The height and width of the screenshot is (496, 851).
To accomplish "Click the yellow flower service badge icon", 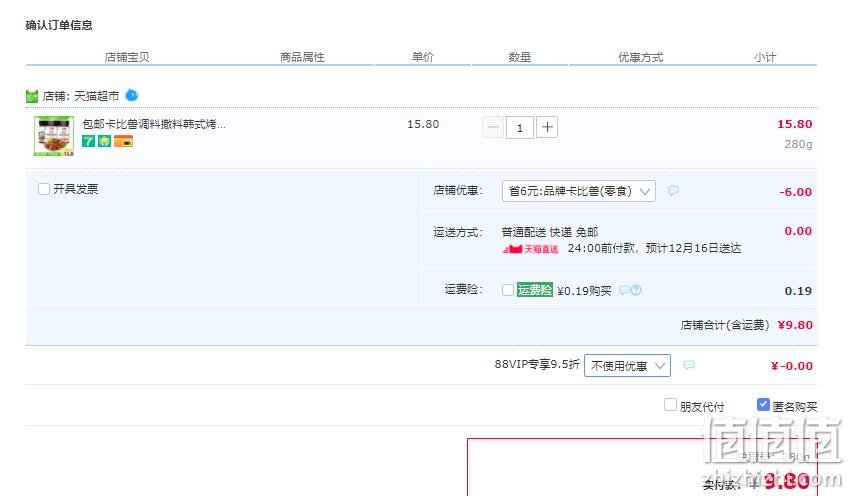I will (104, 142).
